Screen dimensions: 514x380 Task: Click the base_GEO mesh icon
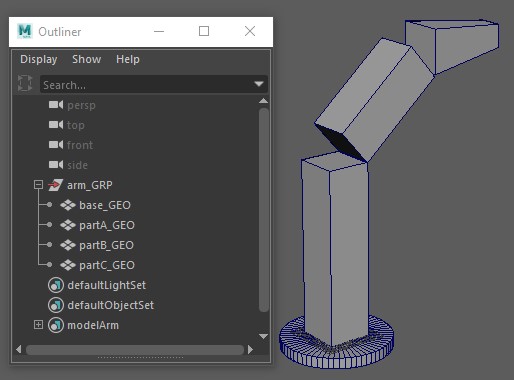click(68, 205)
